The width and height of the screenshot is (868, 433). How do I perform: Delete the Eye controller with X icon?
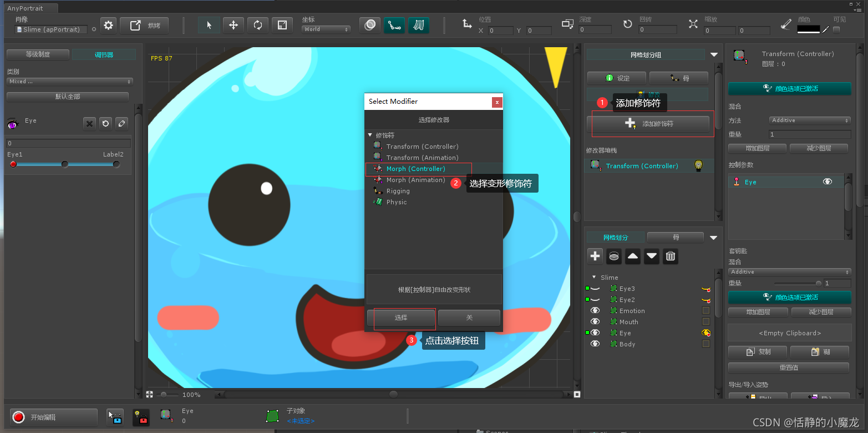(90, 123)
